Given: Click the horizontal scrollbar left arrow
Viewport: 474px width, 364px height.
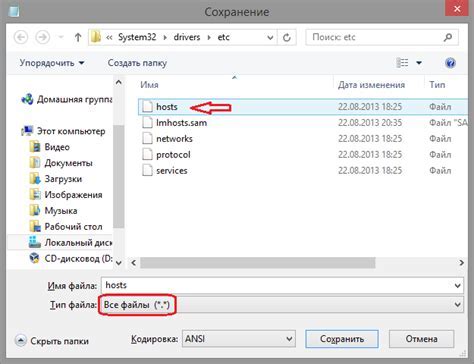Looking at the screenshot, I should pyautogui.click(x=133, y=263).
